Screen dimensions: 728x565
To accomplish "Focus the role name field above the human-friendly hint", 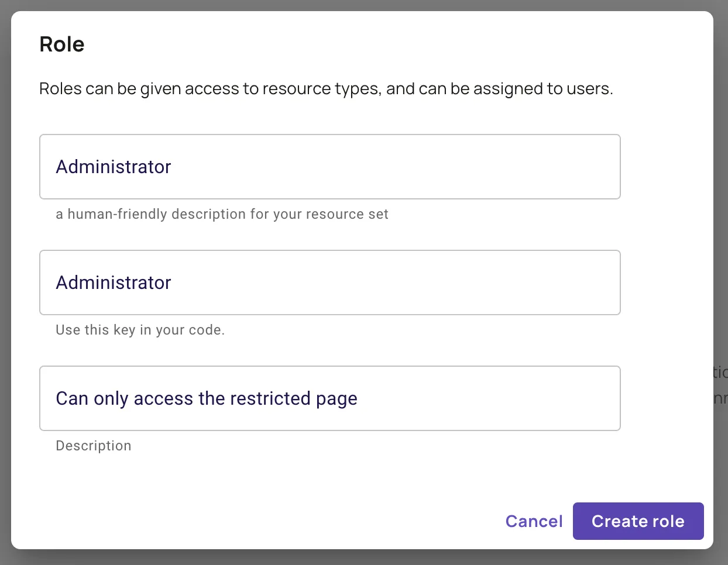I will pyautogui.click(x=329, y=167).
